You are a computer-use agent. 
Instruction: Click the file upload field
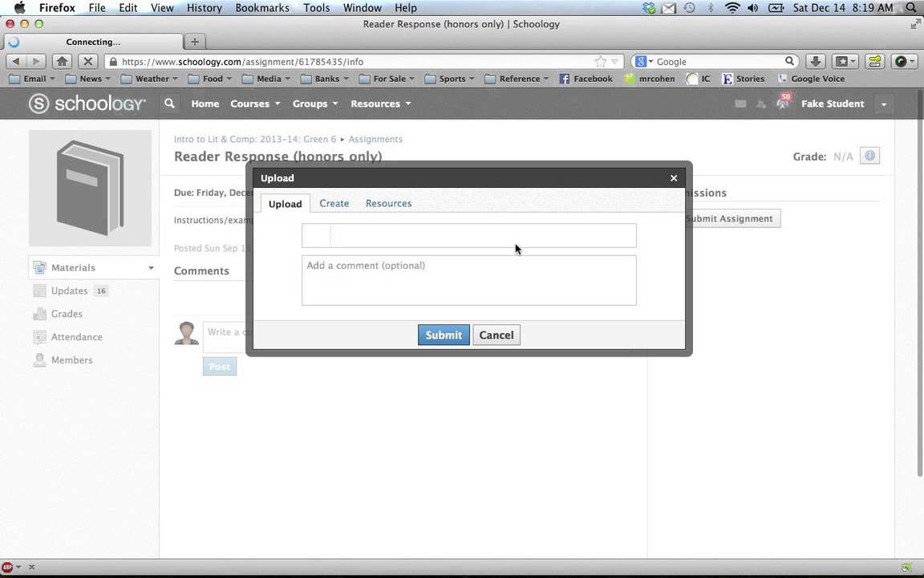click(469, 235)
